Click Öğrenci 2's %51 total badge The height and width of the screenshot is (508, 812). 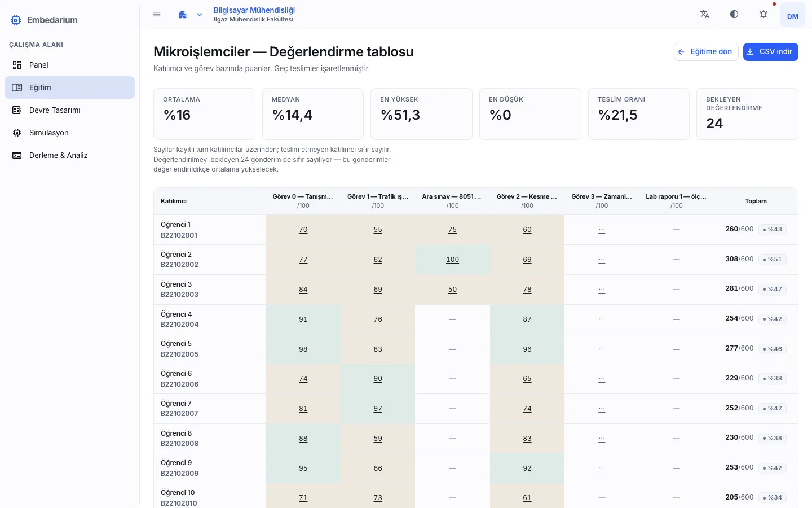click(x=773, y=259)
